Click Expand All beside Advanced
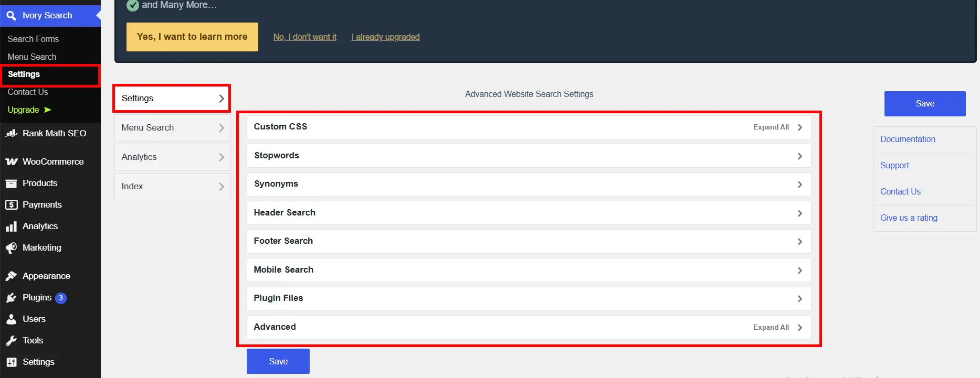 771,328
